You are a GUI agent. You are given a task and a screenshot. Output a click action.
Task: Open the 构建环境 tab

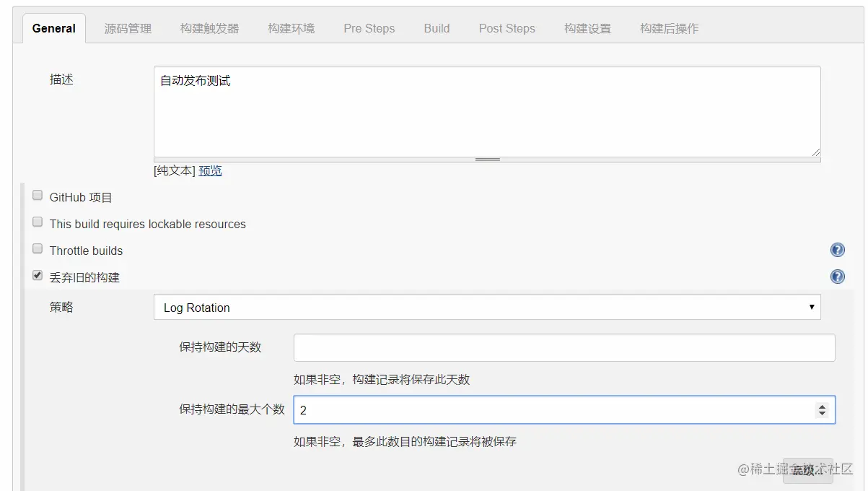coord(291,29)
